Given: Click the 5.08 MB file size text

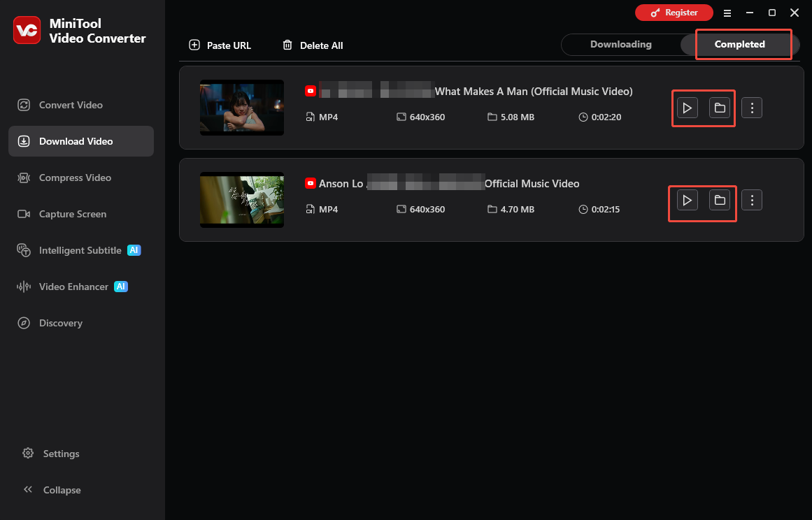Looking at the screenshot, I should point(518,117).
